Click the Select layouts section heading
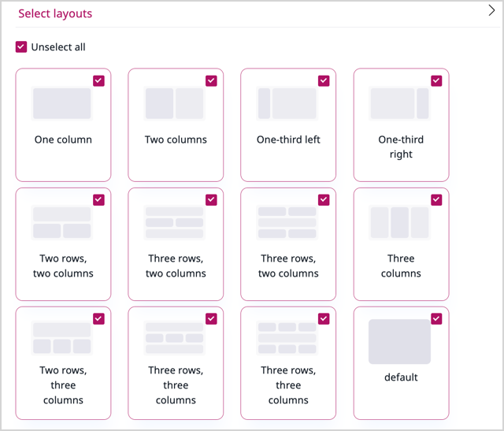504x431 pixels. [x=55, y=13]
